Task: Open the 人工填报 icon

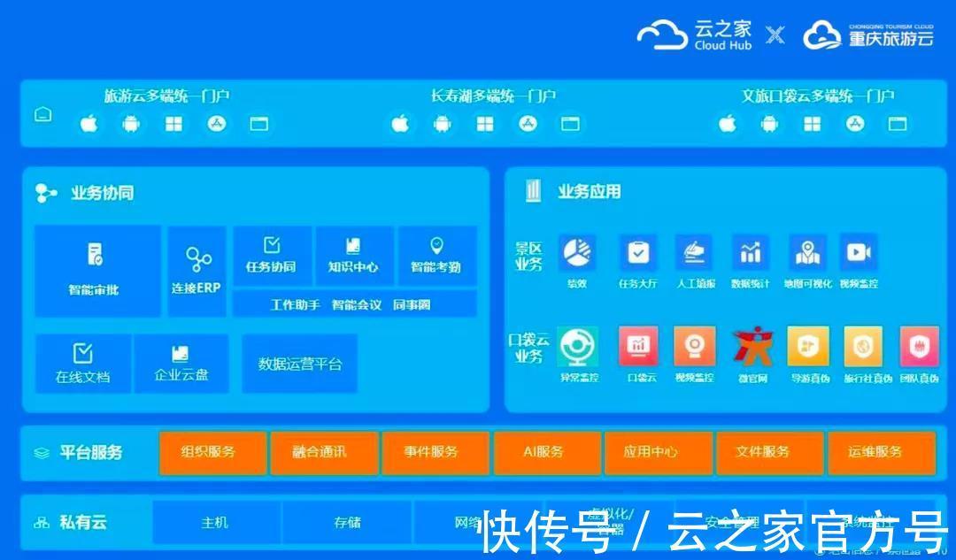Action: [x=695, y=252]
